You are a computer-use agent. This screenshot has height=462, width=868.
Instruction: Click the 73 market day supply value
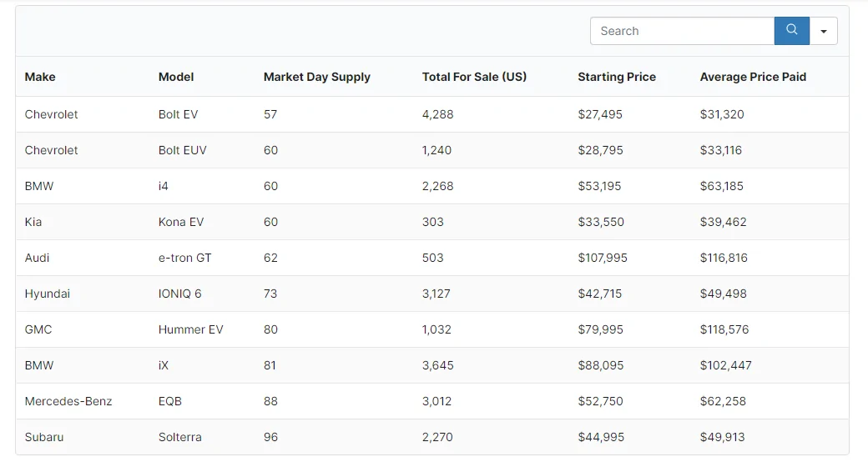[x=270, y=294]
